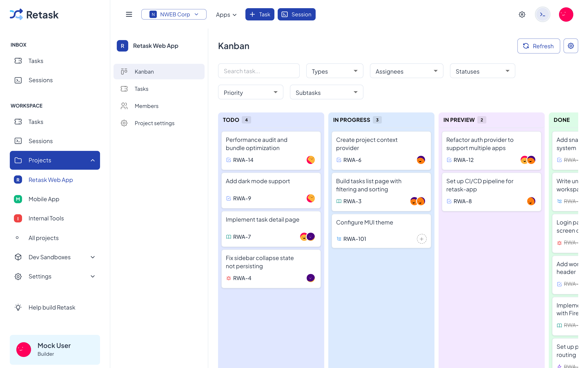Open the Apps dropdown menu

click(226, 15)
